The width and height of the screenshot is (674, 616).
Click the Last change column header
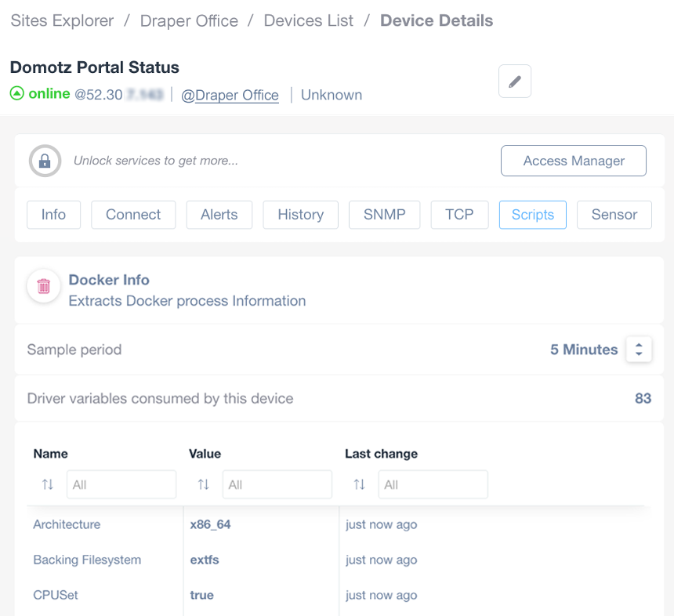pyautogui.click(x=381, y=454)
